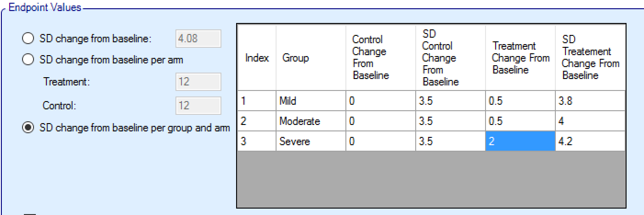Click SD Treatement Change From Baseline header

[x=590, y=58]
